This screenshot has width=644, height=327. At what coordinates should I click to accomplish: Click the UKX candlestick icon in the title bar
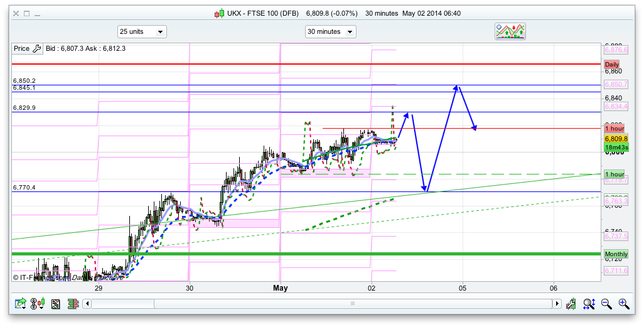219,13
